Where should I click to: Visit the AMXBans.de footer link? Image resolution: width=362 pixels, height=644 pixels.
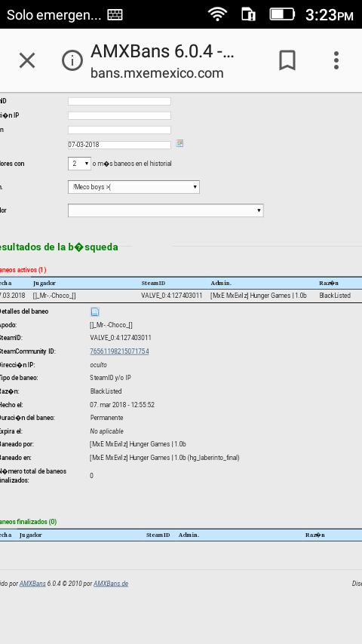click(x=111, y=584)
